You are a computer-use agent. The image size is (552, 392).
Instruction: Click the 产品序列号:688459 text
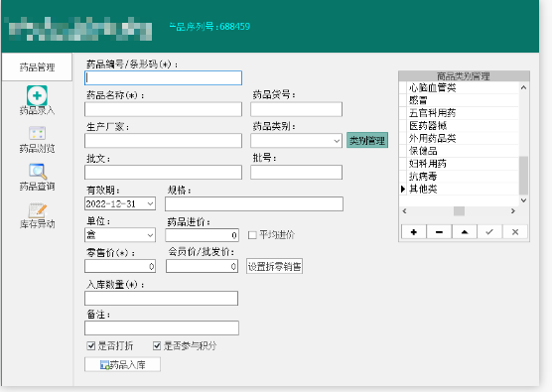(209, 27)
